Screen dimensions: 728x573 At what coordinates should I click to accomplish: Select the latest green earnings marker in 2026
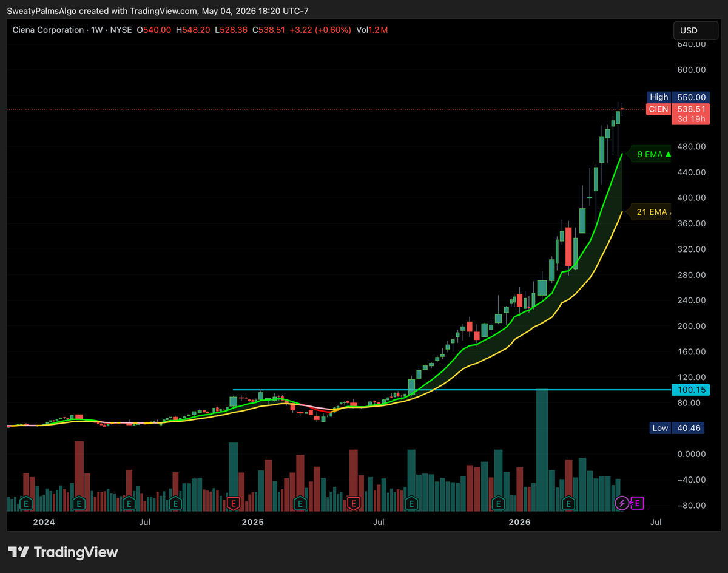point(568,503)
